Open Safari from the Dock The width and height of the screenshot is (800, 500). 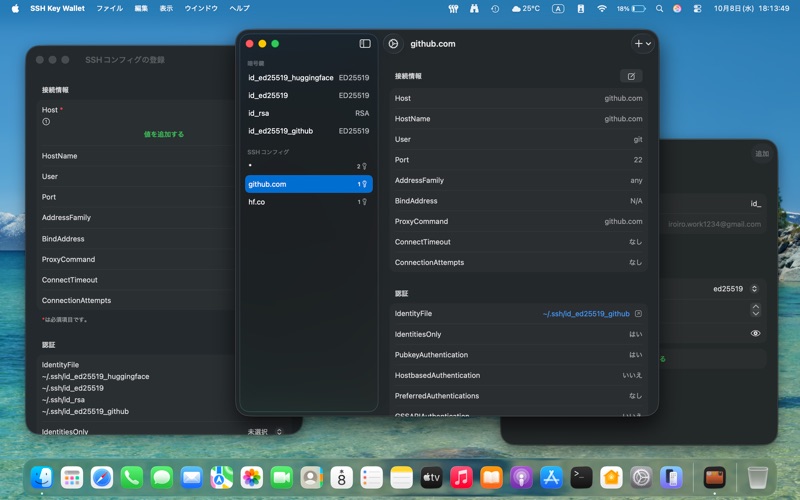[102, 478]
